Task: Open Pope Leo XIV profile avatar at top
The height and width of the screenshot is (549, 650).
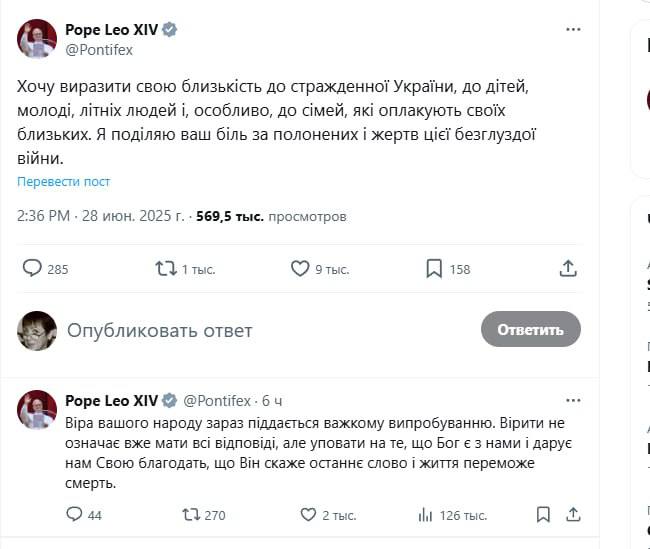Action: click(x=37, y=38)
